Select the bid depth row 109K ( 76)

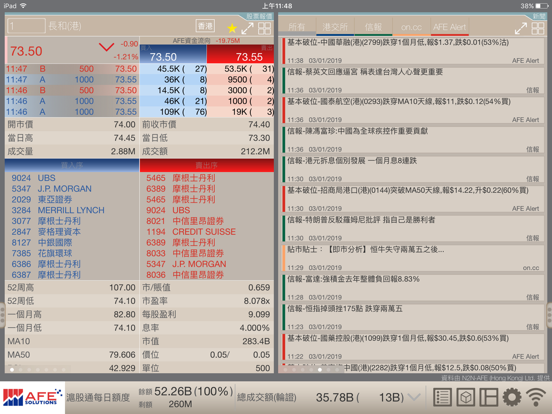[x=173, y=112]
